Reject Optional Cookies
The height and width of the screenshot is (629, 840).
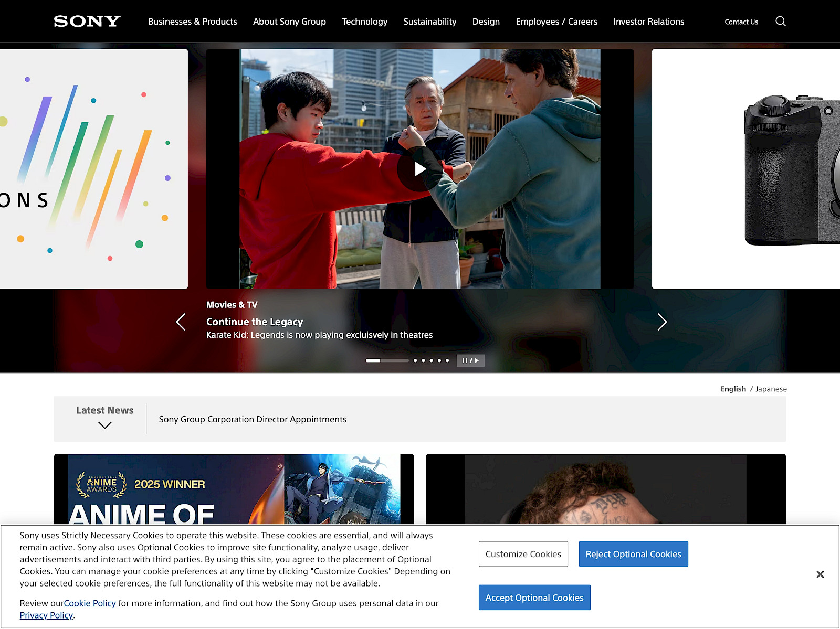pyautogui.click(x=633, y=553)
